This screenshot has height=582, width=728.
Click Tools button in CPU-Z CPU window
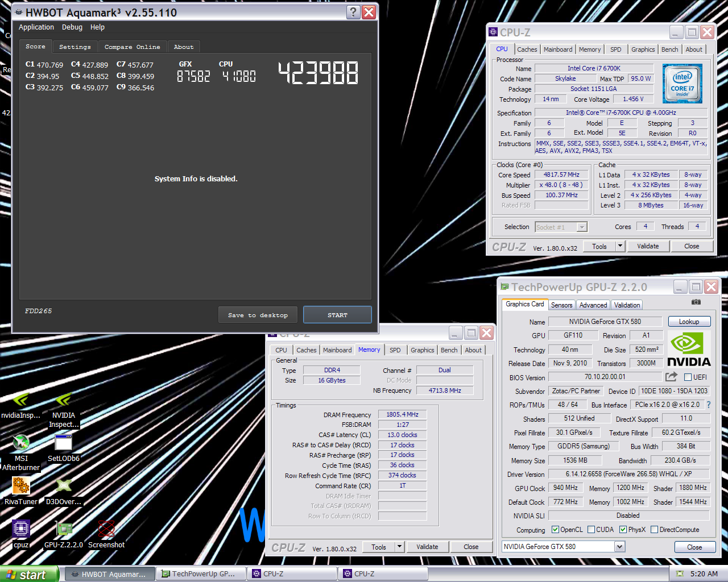(599, 246)
